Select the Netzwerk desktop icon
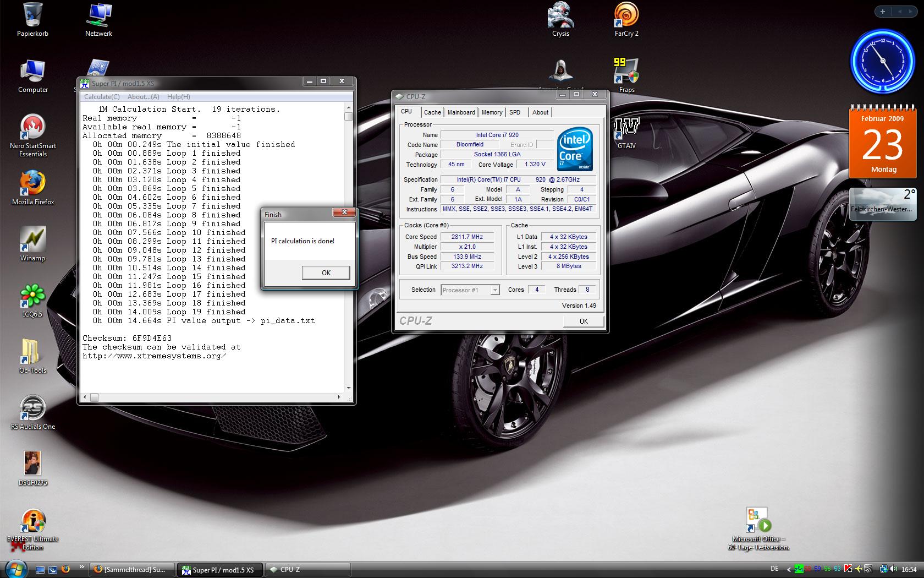 [98, 20]
